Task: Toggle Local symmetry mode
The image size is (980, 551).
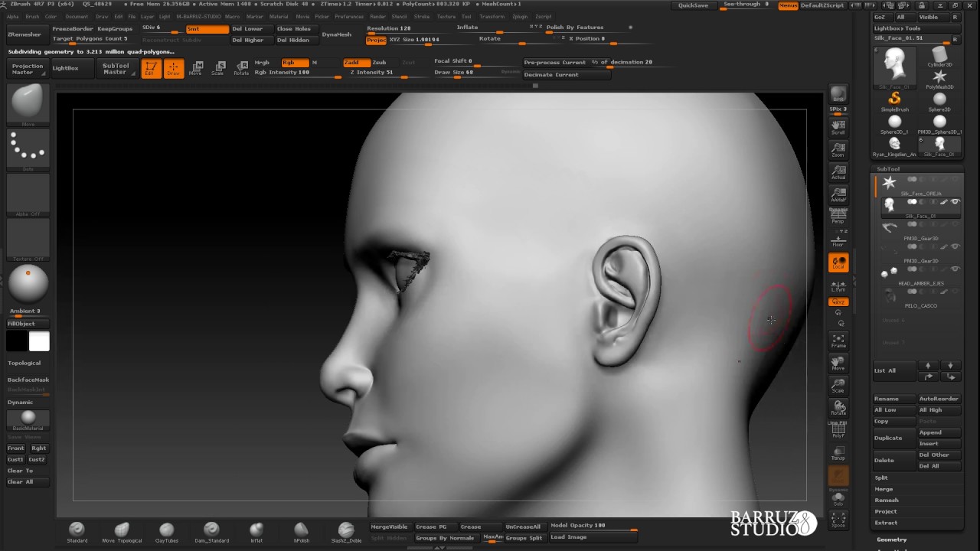Action: click(838, 262)
